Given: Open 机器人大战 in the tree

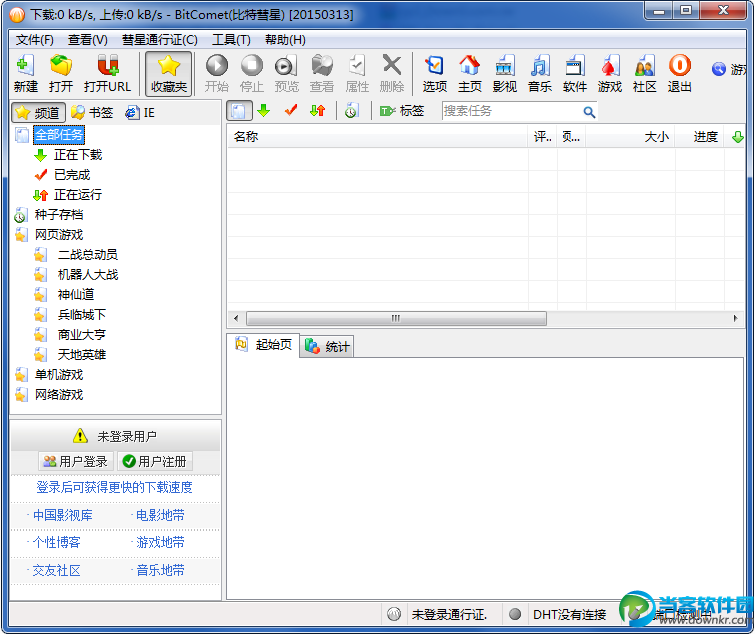Looking at the screenshot, I should pos(88,275).
